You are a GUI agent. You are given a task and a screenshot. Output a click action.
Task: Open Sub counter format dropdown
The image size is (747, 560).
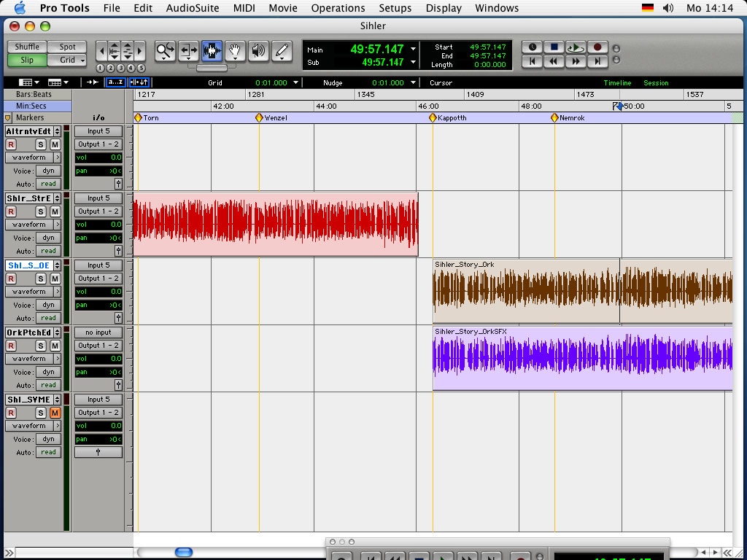click(413, 62)
